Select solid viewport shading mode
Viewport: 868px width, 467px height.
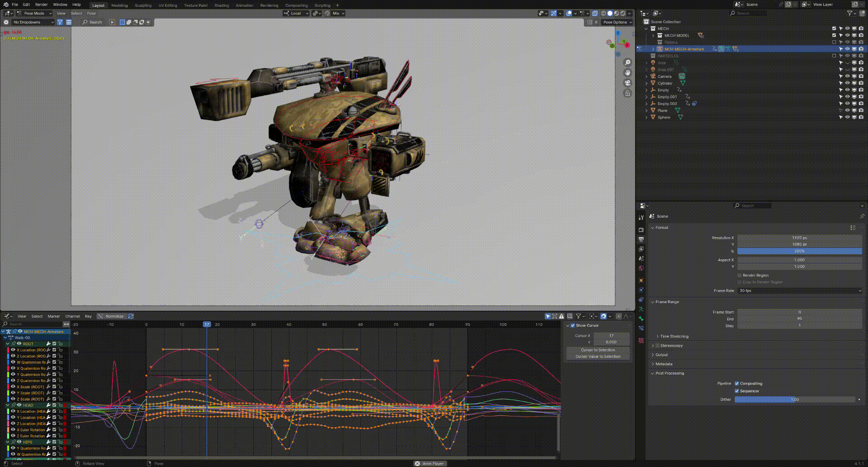click(610, 13)
